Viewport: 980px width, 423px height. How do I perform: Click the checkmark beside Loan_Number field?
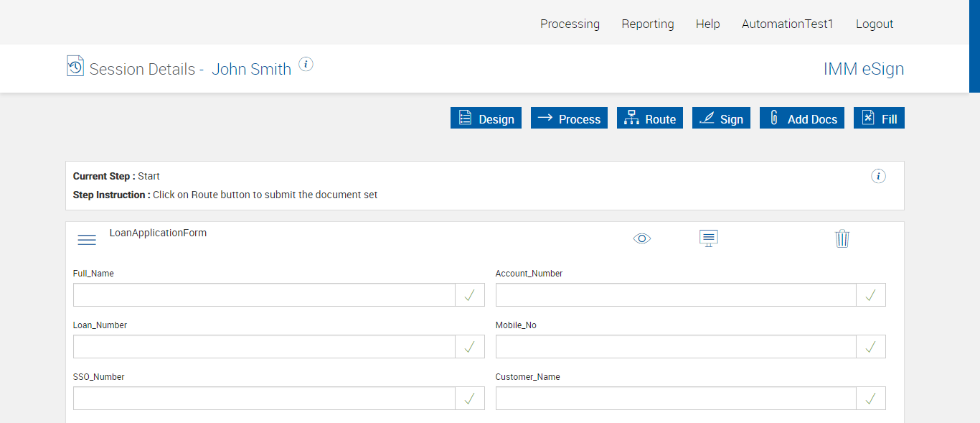click(x=470, y=347)
